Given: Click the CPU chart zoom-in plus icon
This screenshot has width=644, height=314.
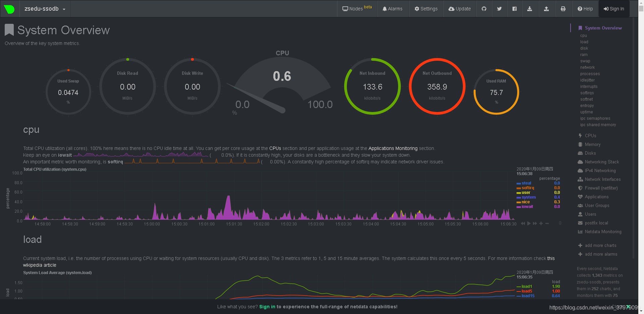Looking at the screenshot, I should 541,223.
